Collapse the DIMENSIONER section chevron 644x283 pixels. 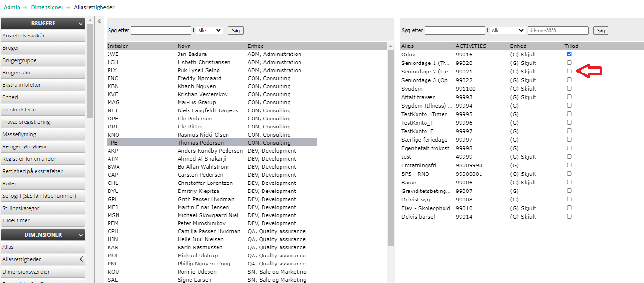81,235
